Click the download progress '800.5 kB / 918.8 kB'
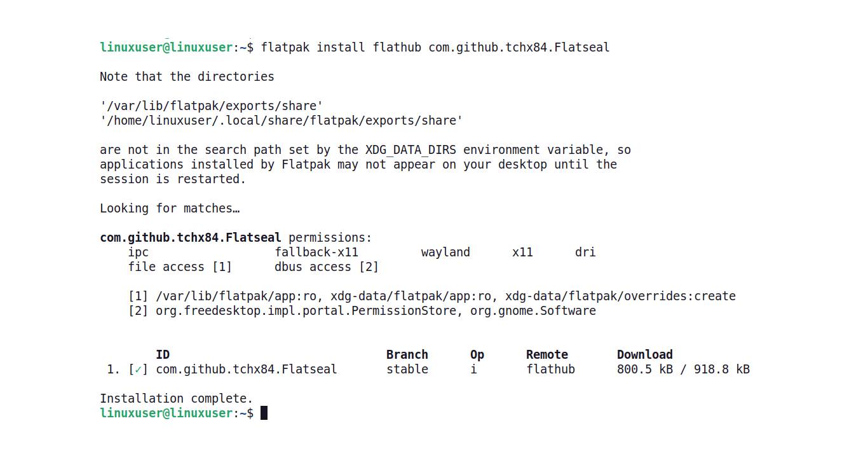The height and width of the screenshot is (458, 868). 683,370
